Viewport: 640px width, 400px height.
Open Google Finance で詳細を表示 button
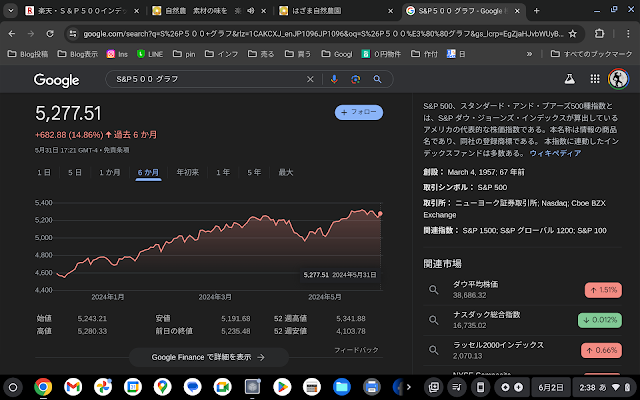click(209, 357)
